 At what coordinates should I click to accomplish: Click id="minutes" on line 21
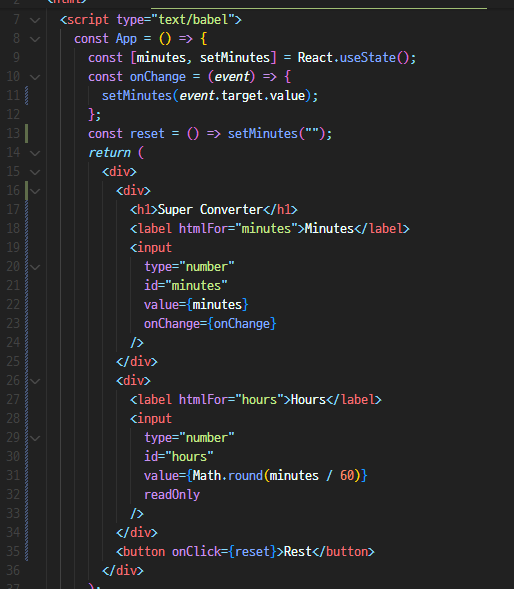click(x=186, y=285)
